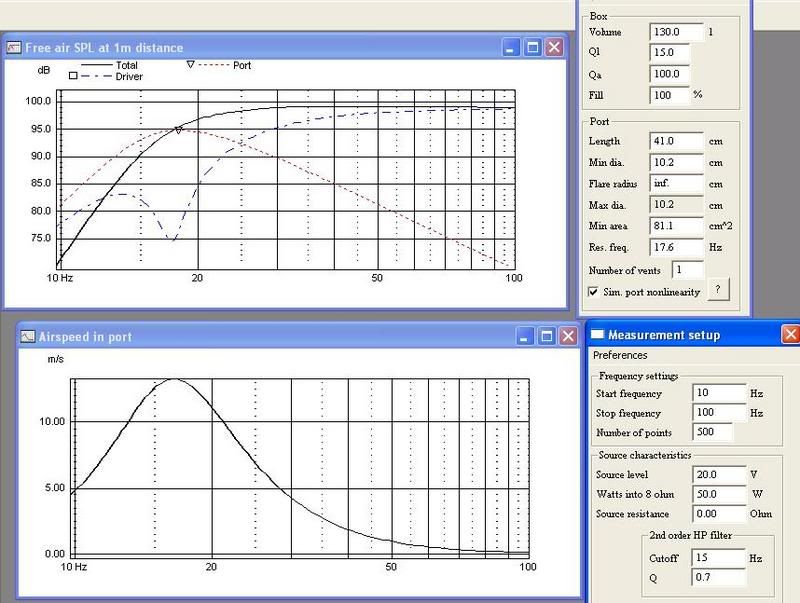Click the Box group label
The image size is (800, 603).
click(598, 16)
